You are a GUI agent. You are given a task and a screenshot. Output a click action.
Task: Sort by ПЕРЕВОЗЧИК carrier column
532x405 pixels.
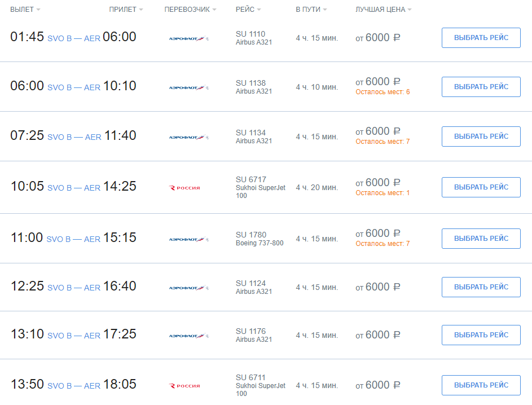tap(190, 10)
